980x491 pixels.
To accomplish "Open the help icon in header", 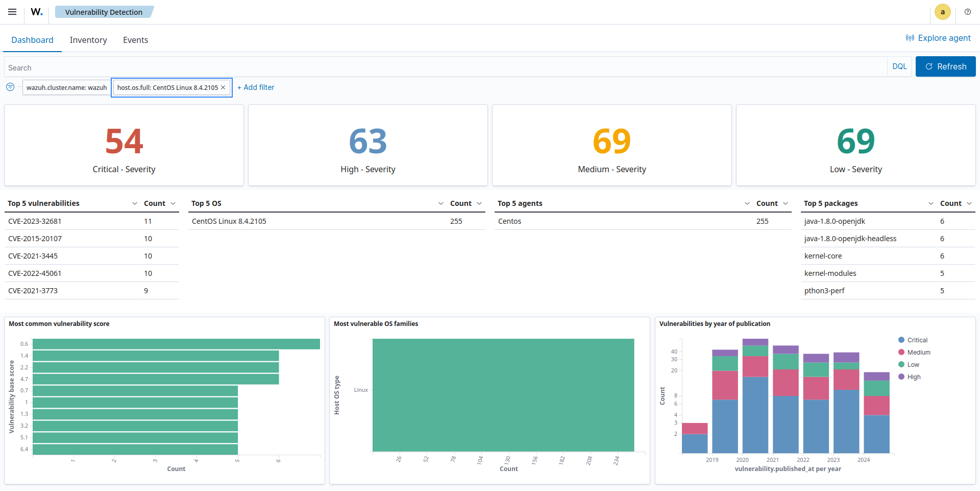I will (x=967, y=12).
